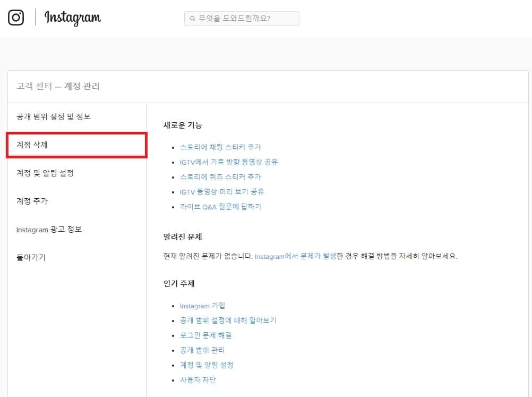Image resolution: width=532 pixels, height=397 pixels.
Task: Open the 사용자 차단 help topic
Action: [x=198, y=380]
